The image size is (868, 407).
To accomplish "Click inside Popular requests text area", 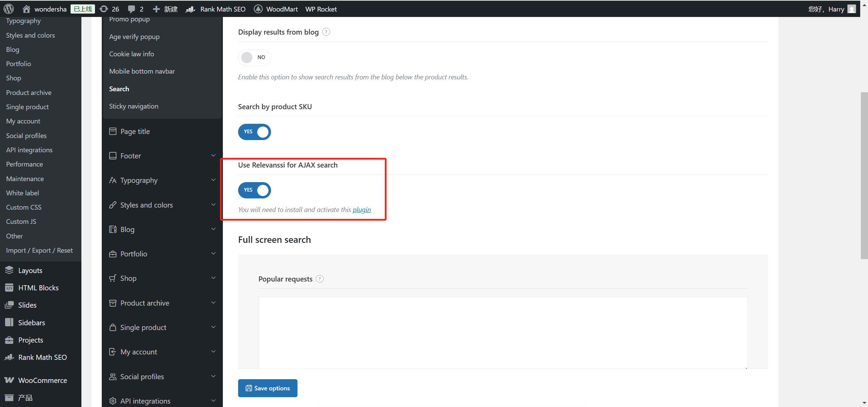I will tap(503, 332).
